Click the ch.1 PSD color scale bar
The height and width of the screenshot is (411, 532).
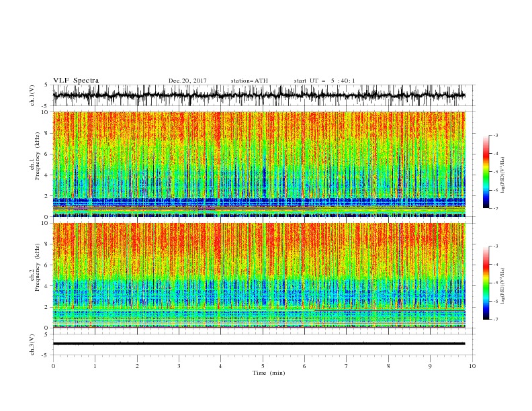coord(486,172)
